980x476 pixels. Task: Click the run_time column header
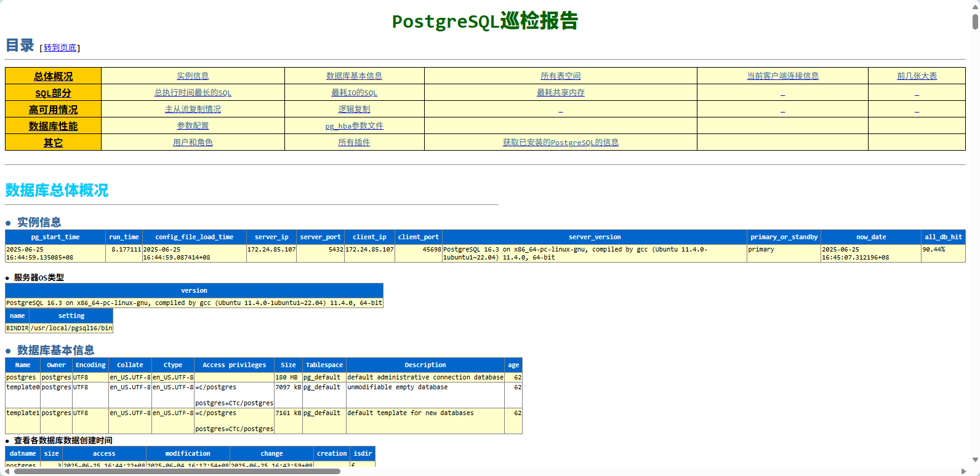coord(124,237)
